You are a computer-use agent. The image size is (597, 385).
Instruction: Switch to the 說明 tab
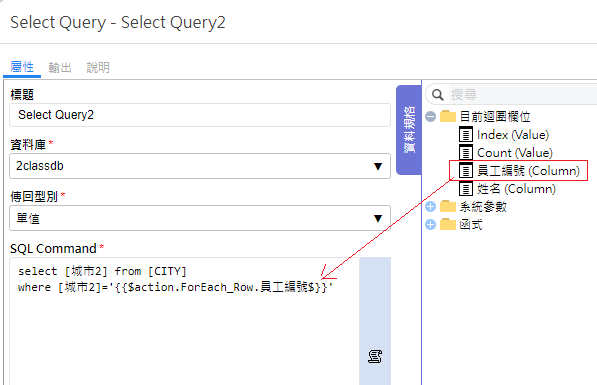(x=98, y=67)
